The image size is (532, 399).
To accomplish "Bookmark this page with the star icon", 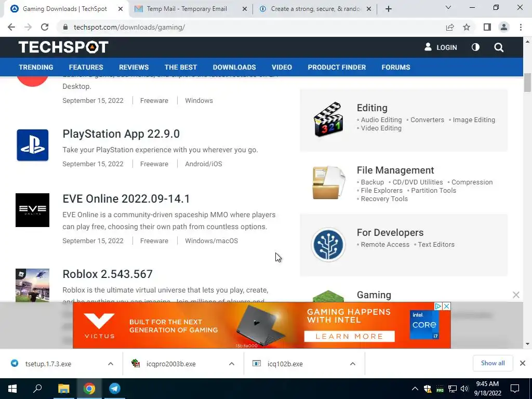I will coord(467,27).
